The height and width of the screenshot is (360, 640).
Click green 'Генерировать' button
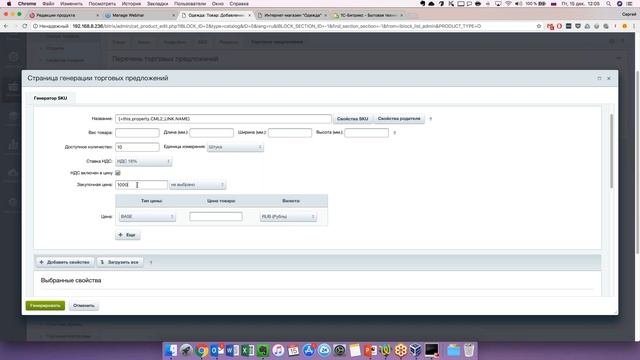(x=45, y=305)
